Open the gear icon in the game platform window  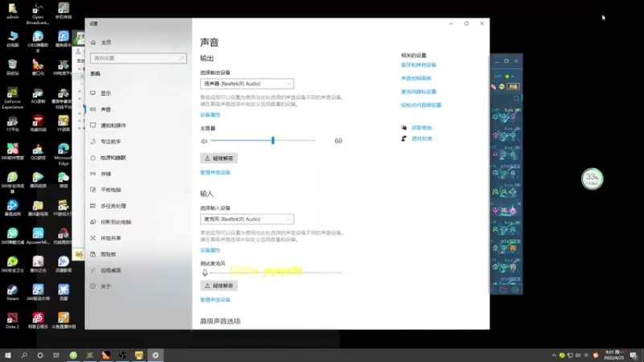tap(515, 290)
